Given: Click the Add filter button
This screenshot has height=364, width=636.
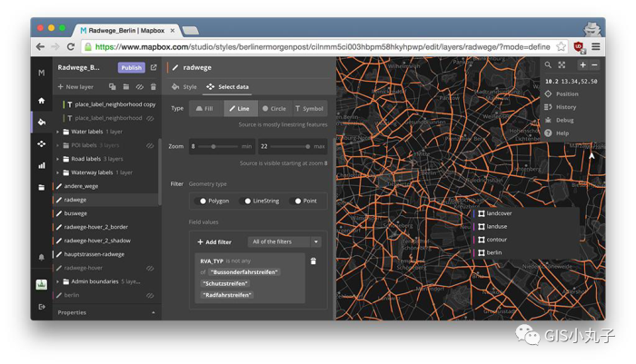Looking at the screenshot, I should pyautogui.click(x=214, y=242).
